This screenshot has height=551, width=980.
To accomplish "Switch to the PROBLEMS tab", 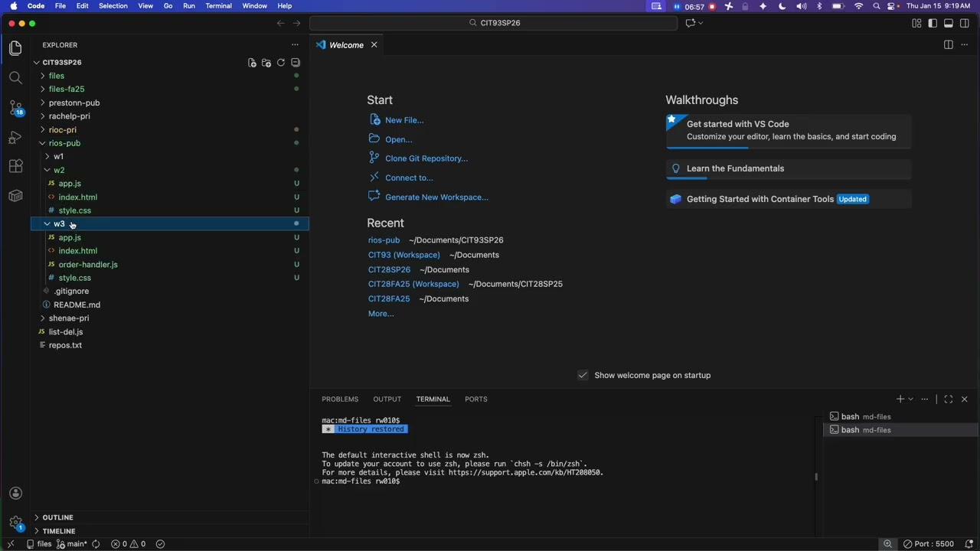I will 340,399.
